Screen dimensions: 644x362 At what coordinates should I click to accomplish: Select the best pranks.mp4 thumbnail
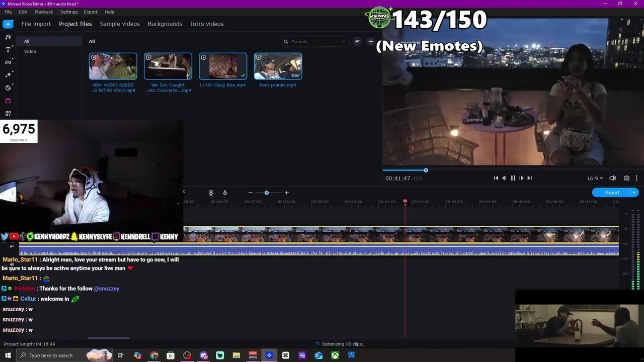pyautogui.click(x=278, y=66)
